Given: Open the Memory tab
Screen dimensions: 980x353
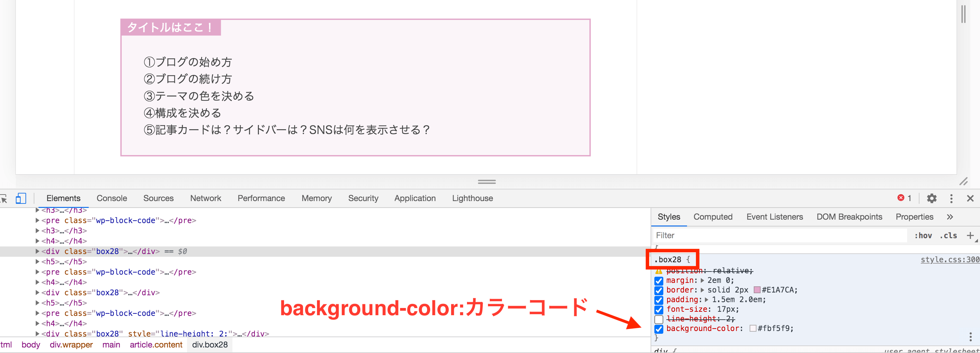Looking at the screenshot, I should [316, 198].
